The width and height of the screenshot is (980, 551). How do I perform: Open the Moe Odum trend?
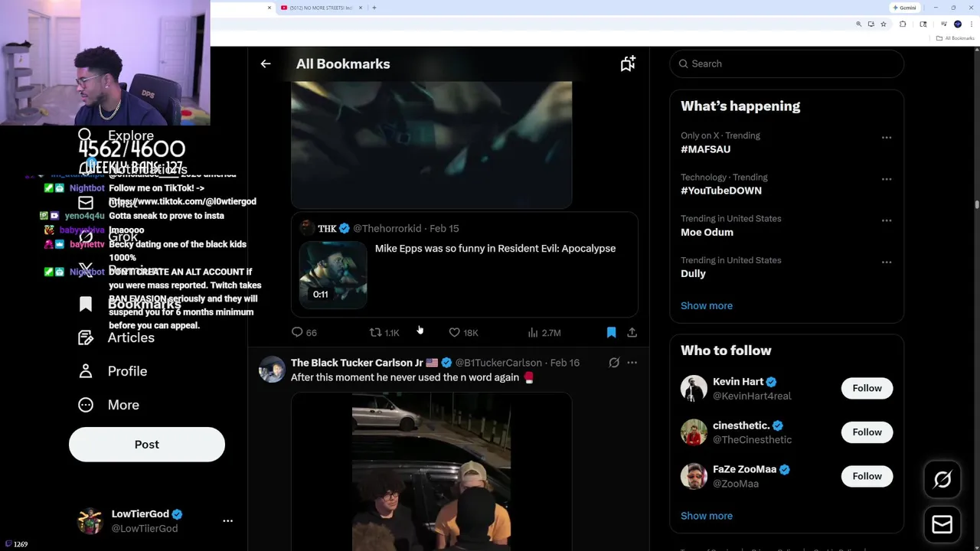[x=707, y=232]
